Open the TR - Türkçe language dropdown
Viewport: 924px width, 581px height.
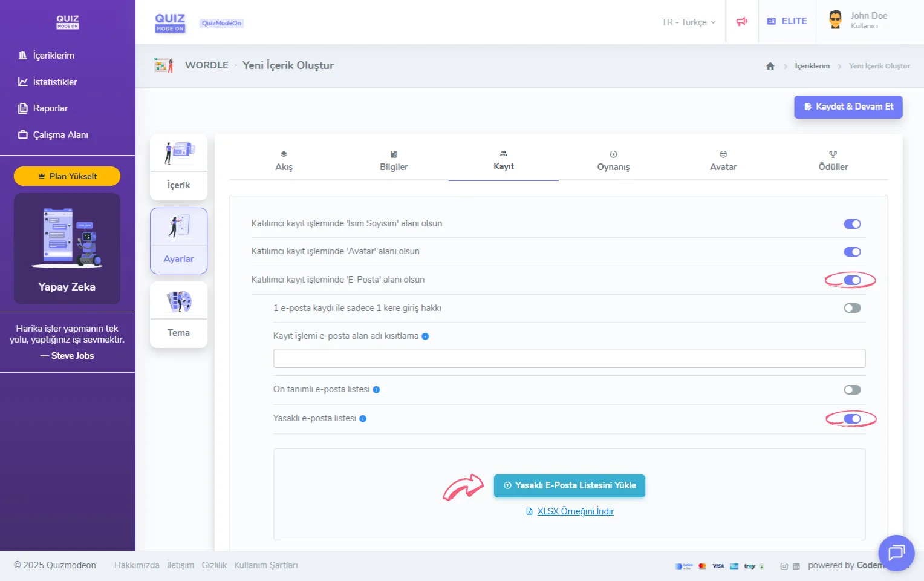click(x=688, y=22)
